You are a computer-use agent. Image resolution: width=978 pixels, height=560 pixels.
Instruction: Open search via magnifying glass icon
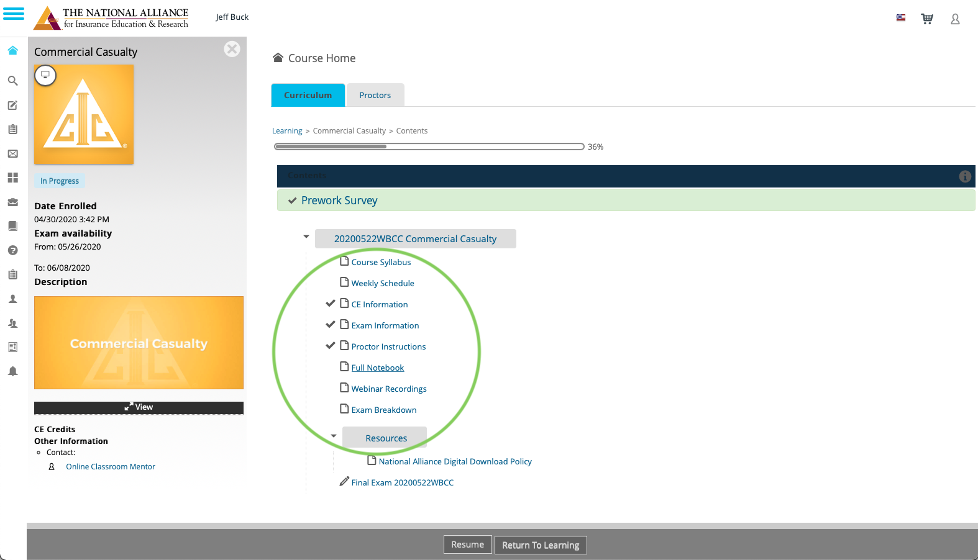pyautogui.click(x=12, y=81)
